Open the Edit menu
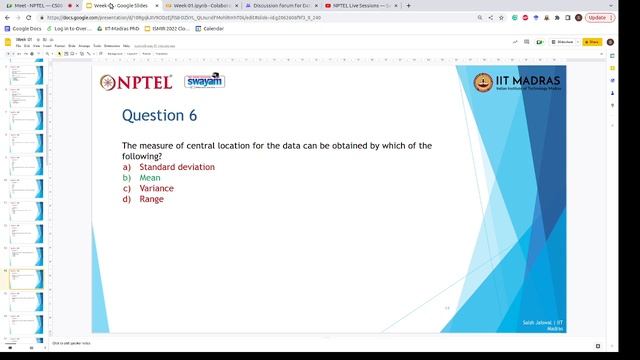This screenshot has height=360, width=640. click(26, 46)
